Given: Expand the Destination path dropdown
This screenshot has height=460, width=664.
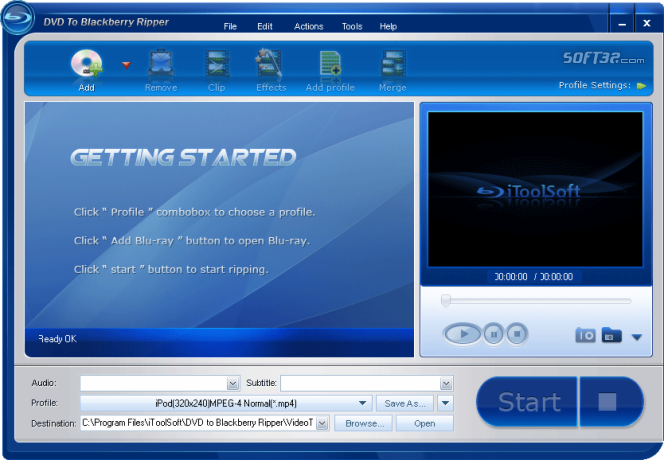Looking at the screenshot, I should (322, 423).
